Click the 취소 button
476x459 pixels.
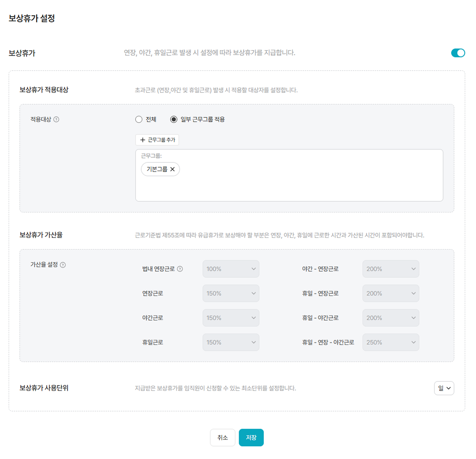point(223,438)
